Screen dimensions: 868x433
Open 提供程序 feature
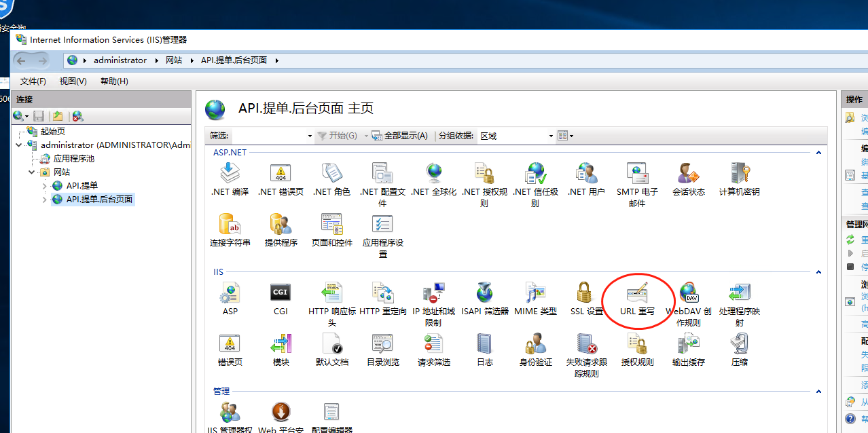(281, 230)
